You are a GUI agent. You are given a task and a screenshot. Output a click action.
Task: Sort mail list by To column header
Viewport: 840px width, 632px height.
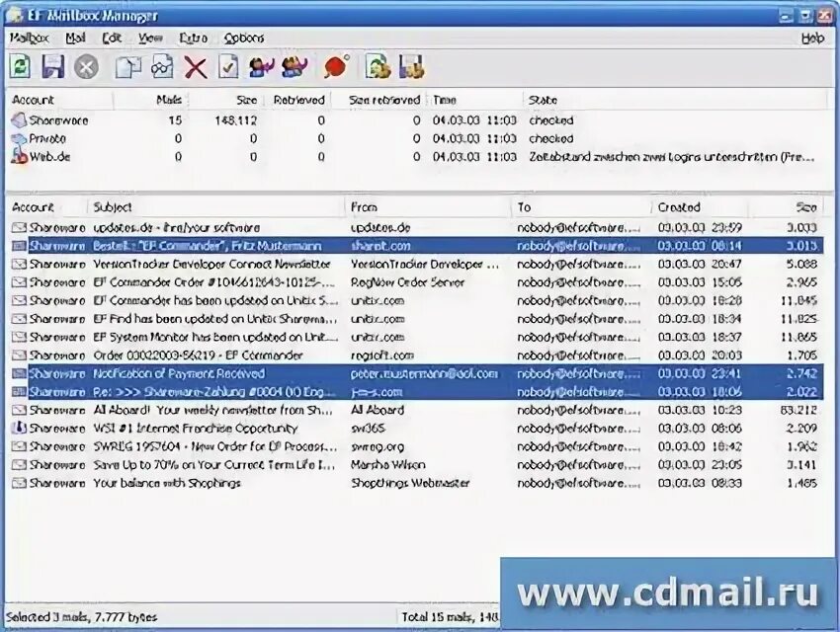pos(581,207)
